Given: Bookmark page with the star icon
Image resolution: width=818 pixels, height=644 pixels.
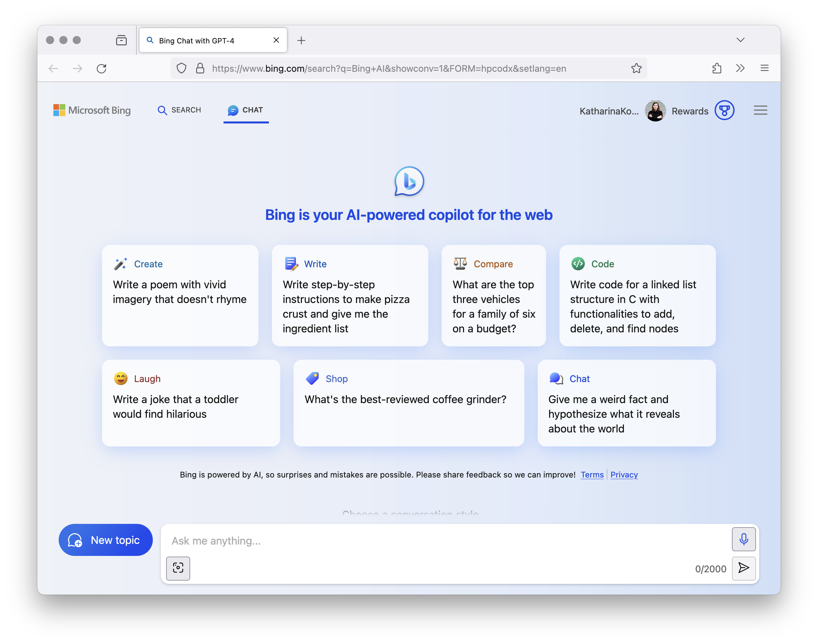Looking at the screenshot, I should (x=636, y=68).
